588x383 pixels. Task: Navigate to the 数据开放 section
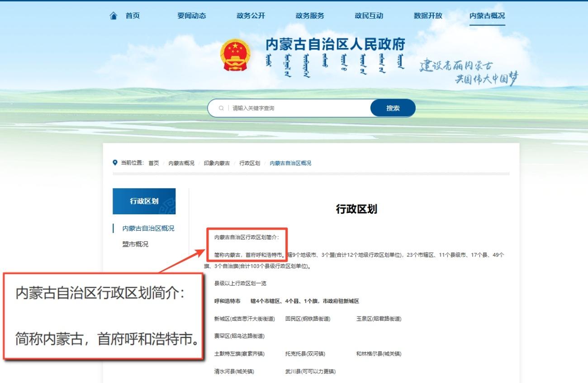428,16
